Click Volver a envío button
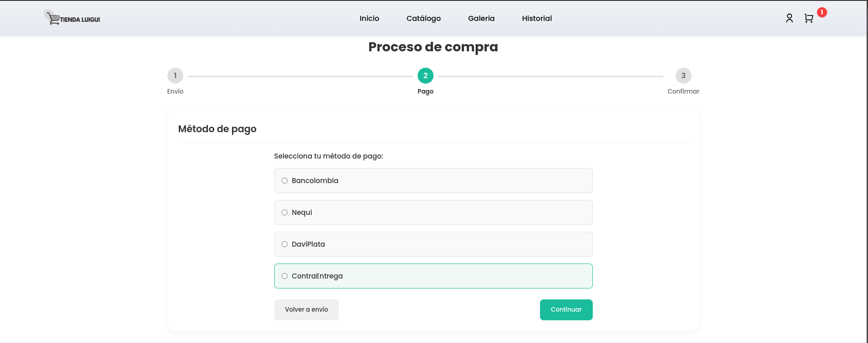This screenshot has height=343, width=868. point(306,310)
